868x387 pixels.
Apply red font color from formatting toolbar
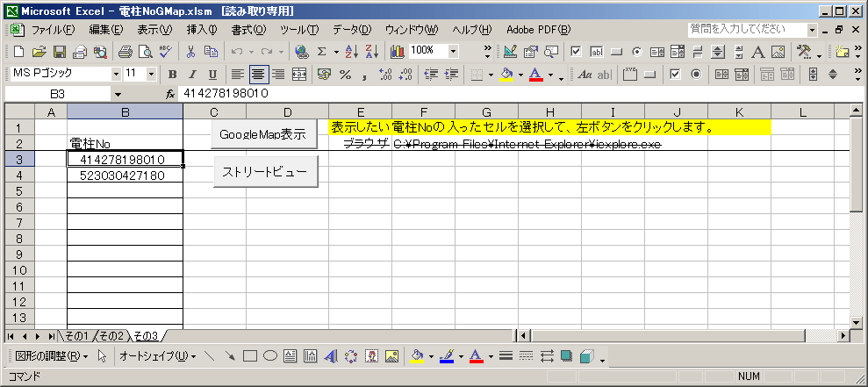(x=536, y=75)
